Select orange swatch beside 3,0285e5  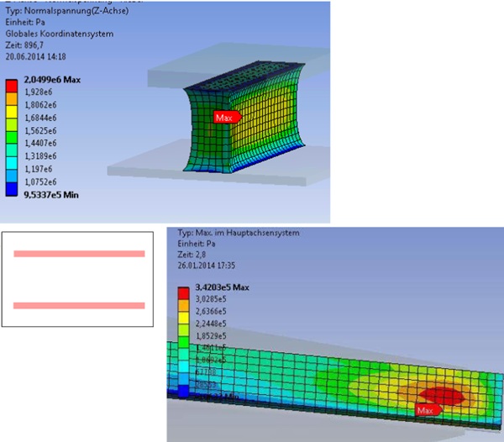[x=183, y=306]
